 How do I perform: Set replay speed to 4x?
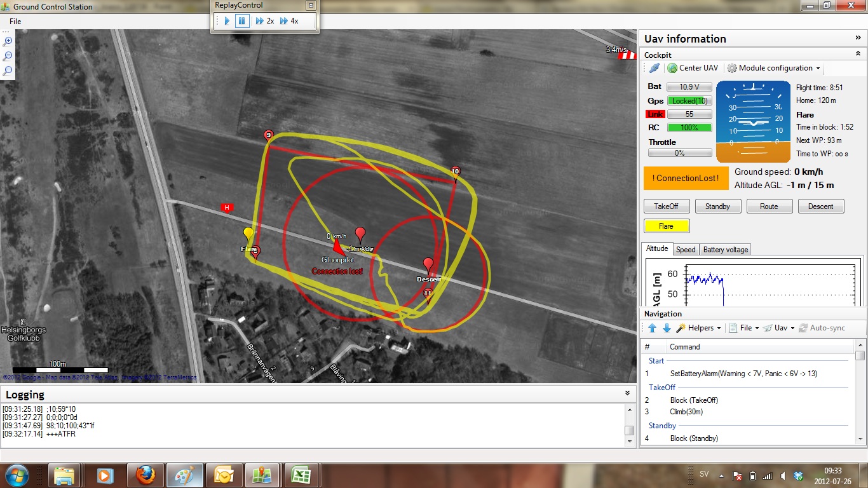(289, 21)
